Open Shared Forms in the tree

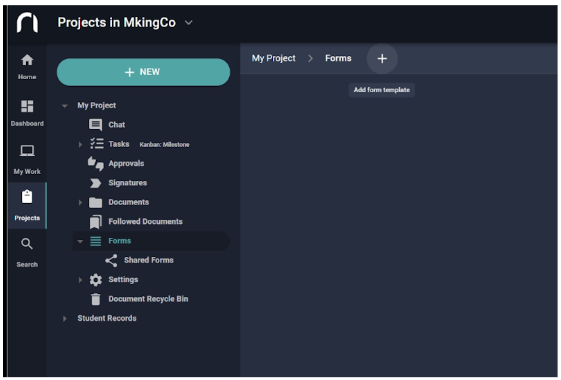point(149,260)
